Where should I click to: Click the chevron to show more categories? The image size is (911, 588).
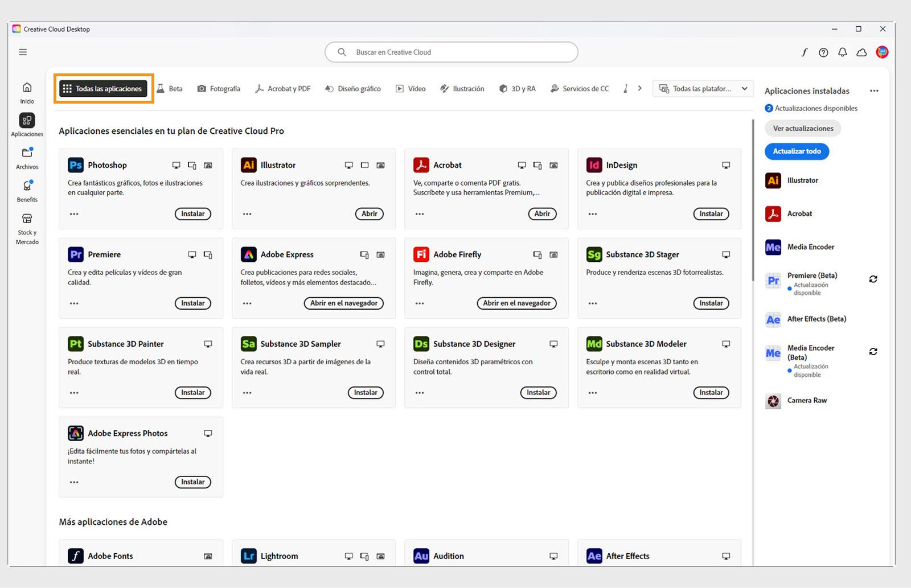(640, 88)
